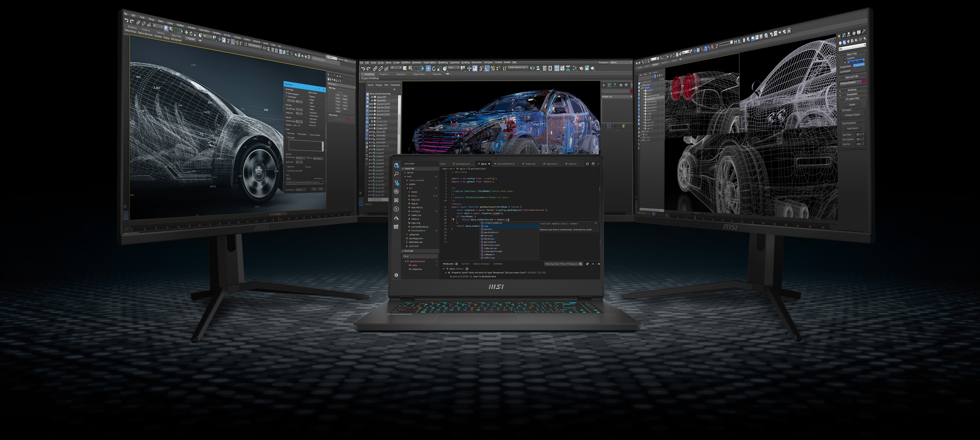Toggle Geometry checkbox in Make Preview dialog
Viewport: 980px width, 440px height.
pos(310,96)
